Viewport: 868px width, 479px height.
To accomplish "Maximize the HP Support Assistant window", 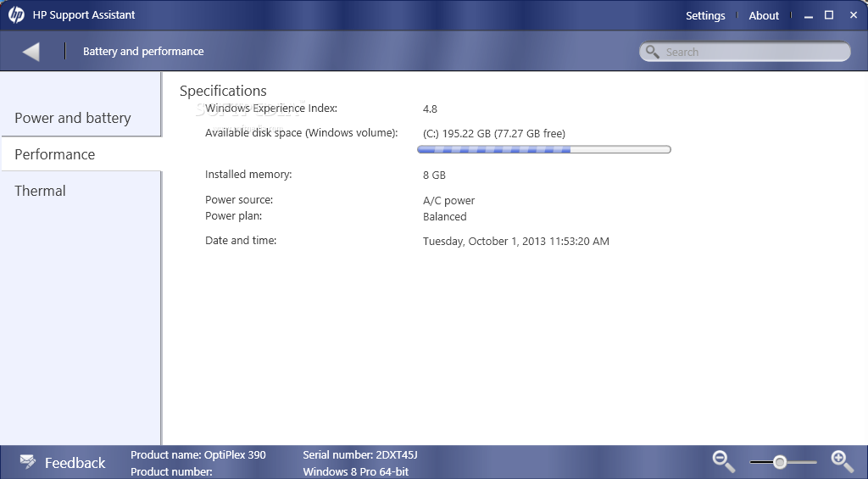I will point(829,15).
